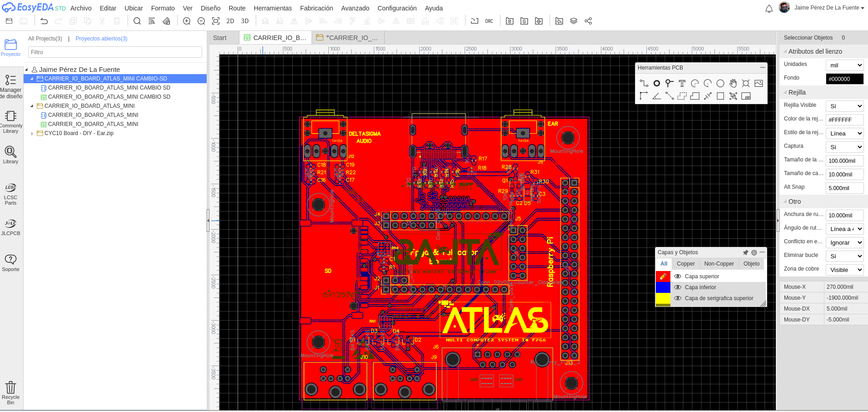The width and height of the screenshot is (868, 412).
Task: Open the Commonly Library sidebar panel
Action: click(10, 122)
